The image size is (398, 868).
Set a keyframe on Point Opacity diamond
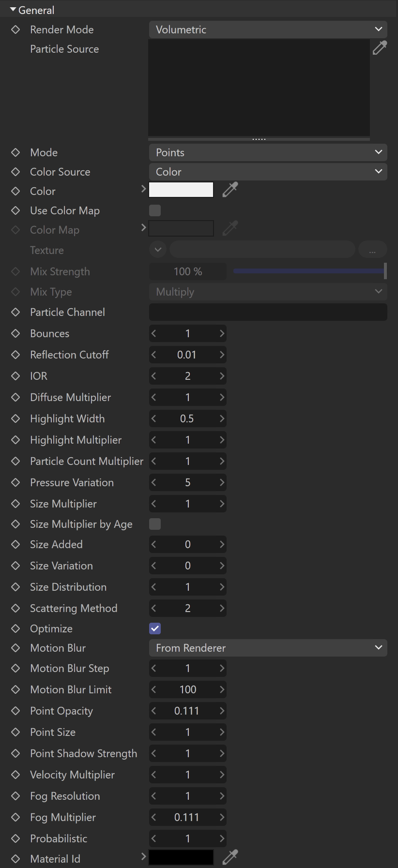[15, 711]
